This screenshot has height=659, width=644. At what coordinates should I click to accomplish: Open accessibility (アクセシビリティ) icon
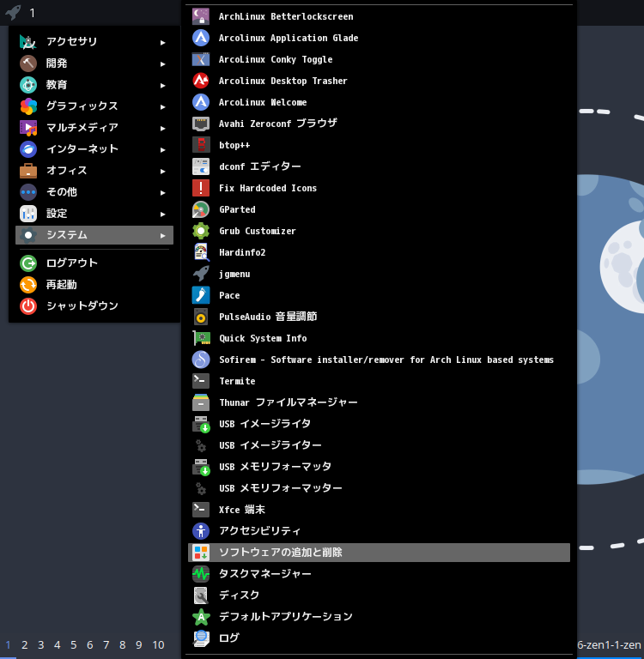[201, 531]
